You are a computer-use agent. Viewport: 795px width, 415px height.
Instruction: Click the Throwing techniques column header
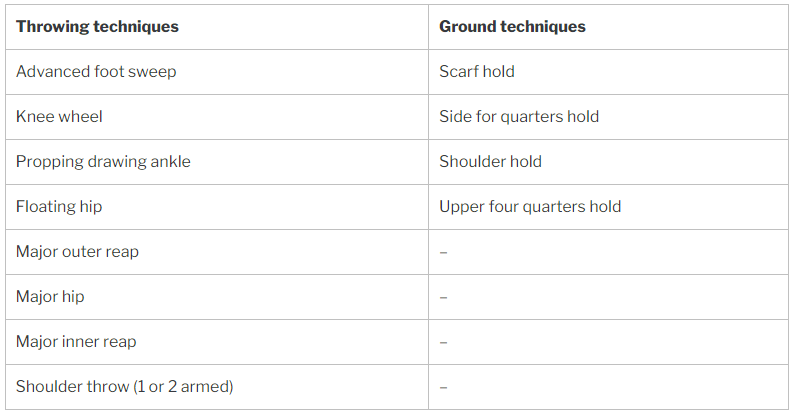tap(217, 27)
